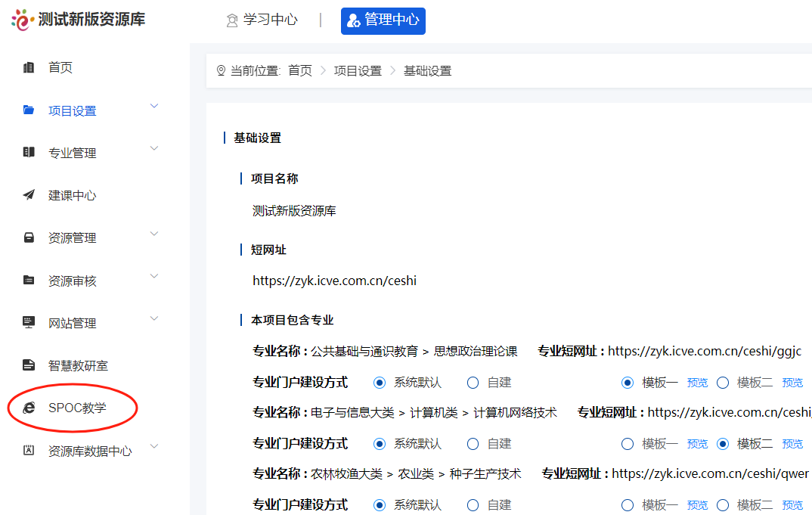
Task: Click the ceshi/ggjc major short URL
Action: [705, 352]
